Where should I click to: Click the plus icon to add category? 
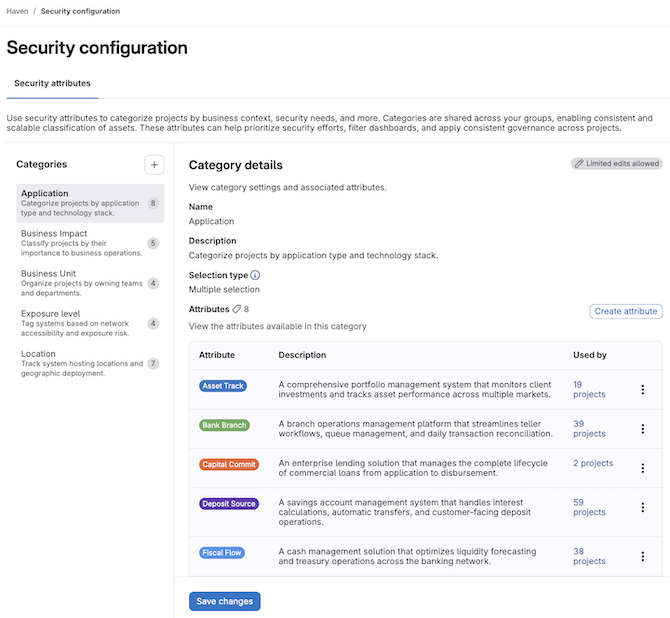[154, 165]
